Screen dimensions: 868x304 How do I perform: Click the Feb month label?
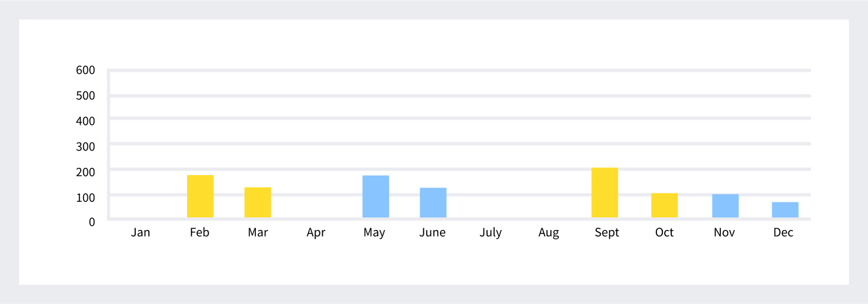200,233
